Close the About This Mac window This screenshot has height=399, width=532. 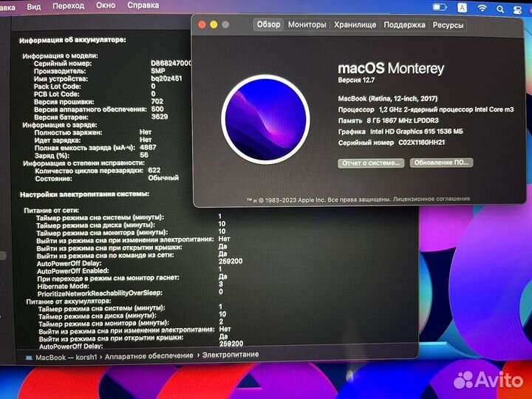(202, 24)
